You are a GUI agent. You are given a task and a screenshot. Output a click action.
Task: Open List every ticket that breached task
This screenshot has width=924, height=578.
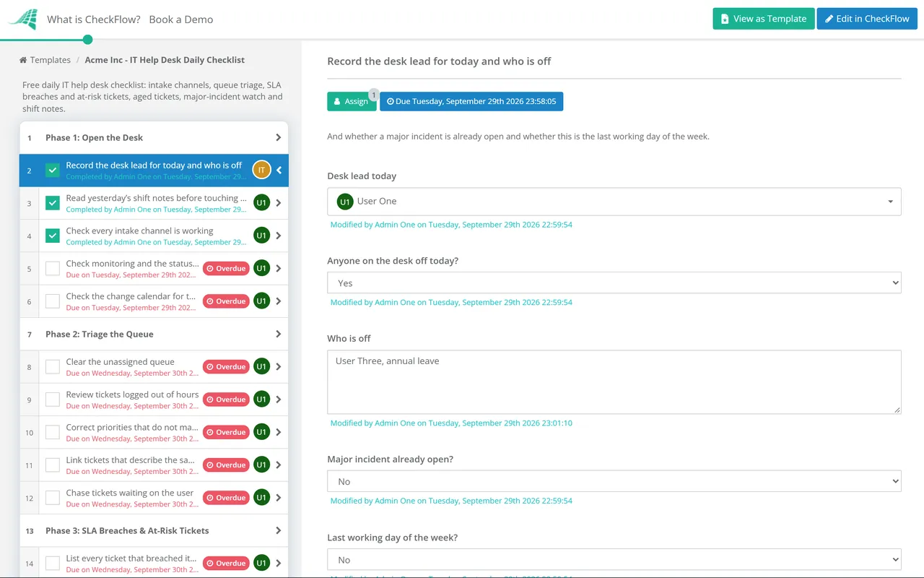131,558
